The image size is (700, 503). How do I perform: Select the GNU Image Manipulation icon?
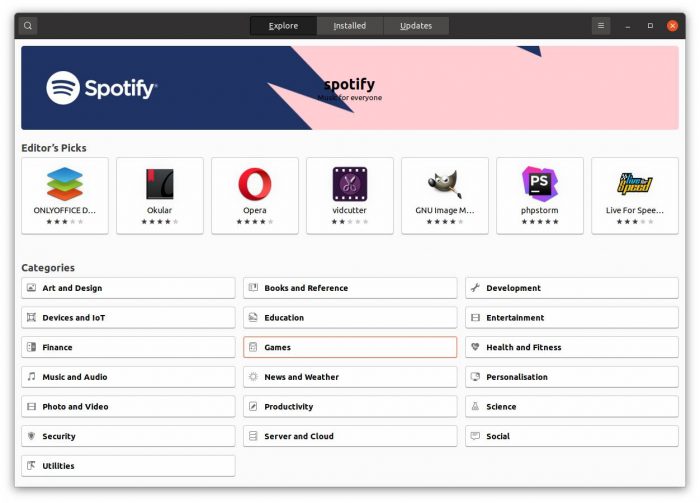point(445,184)
